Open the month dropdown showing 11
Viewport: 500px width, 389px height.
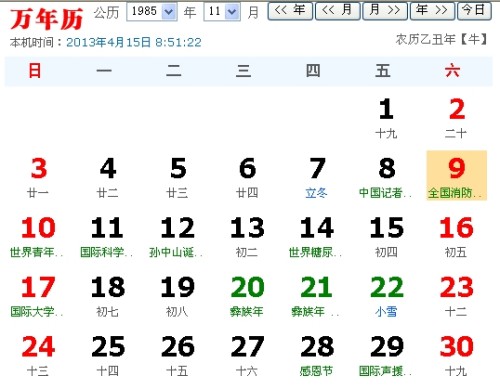pyautogui.click(x=222, y=12)
